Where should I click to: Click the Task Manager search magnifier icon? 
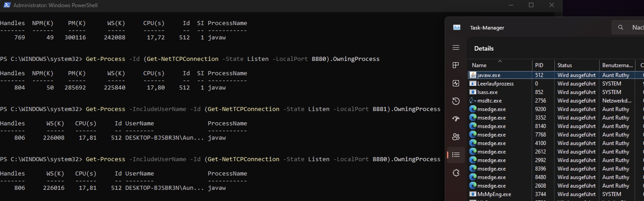pos(621,27)
